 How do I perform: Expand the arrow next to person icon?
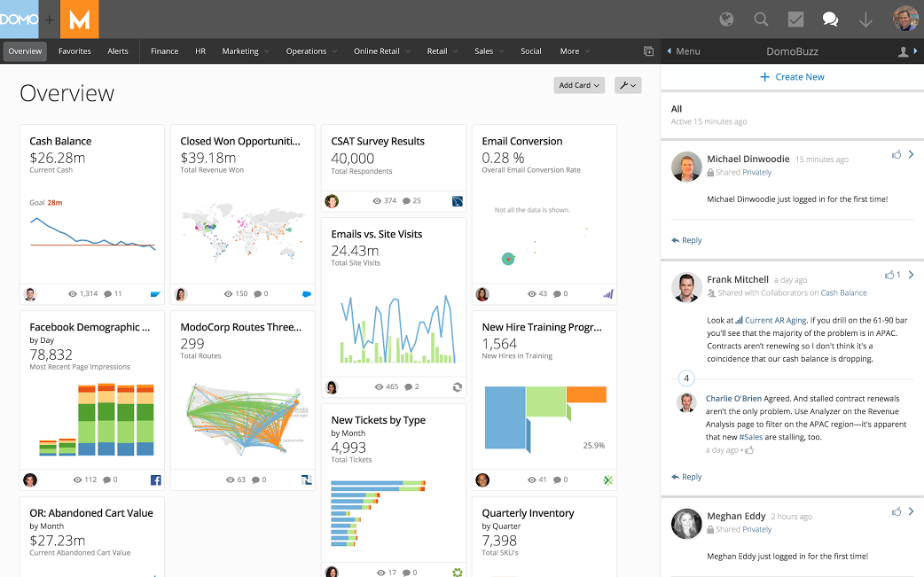pos(915,51)
